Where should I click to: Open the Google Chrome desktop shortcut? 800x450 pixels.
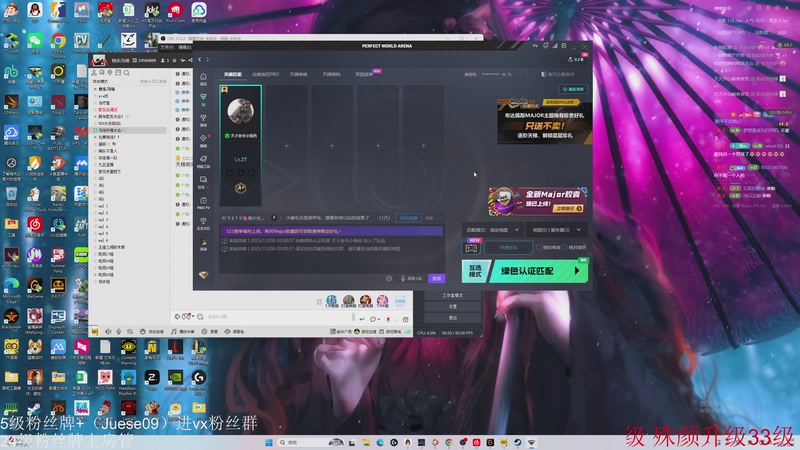(58, 43)
